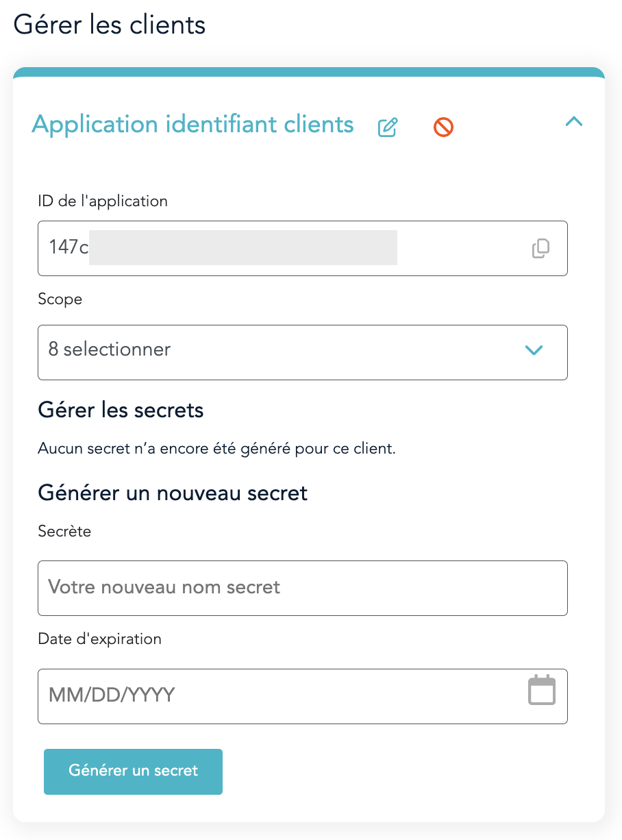This screenshot has width=622, height=840.
Task: Click the red disable client icon
Action: [x=443, y=127]
